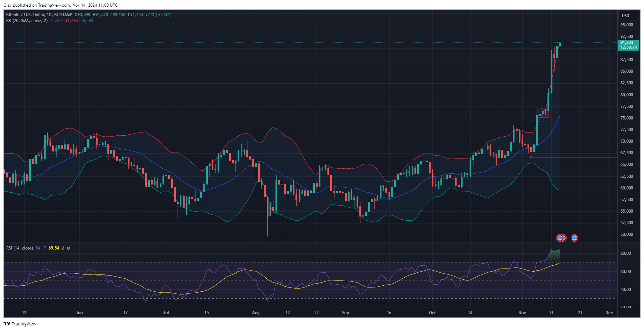Click the BB basis value 75,437
This screenshot has width=644, height=330.
tap(56, 21)
